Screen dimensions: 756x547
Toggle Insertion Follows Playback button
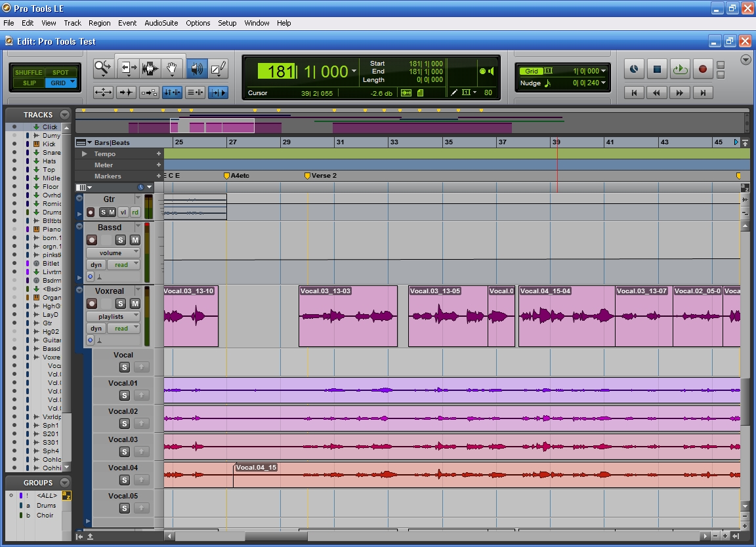[219, 92]
